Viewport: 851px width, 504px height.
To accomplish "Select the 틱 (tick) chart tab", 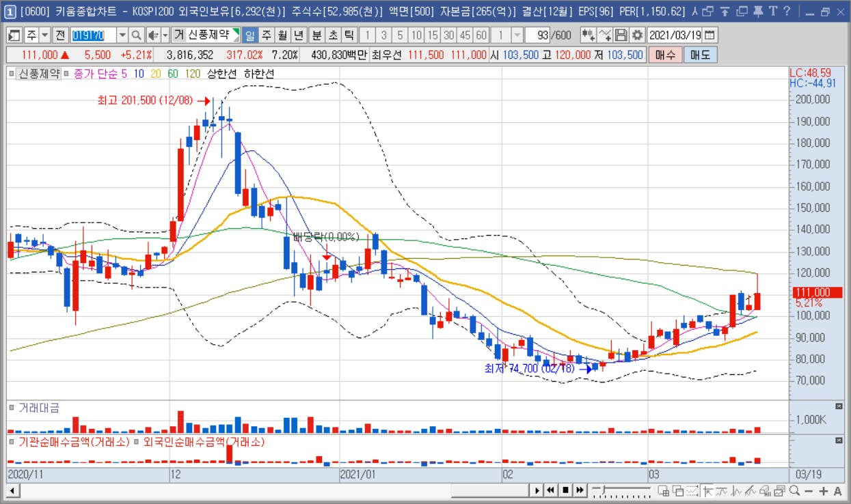I will pyautogui.click(x=349, y=35).
